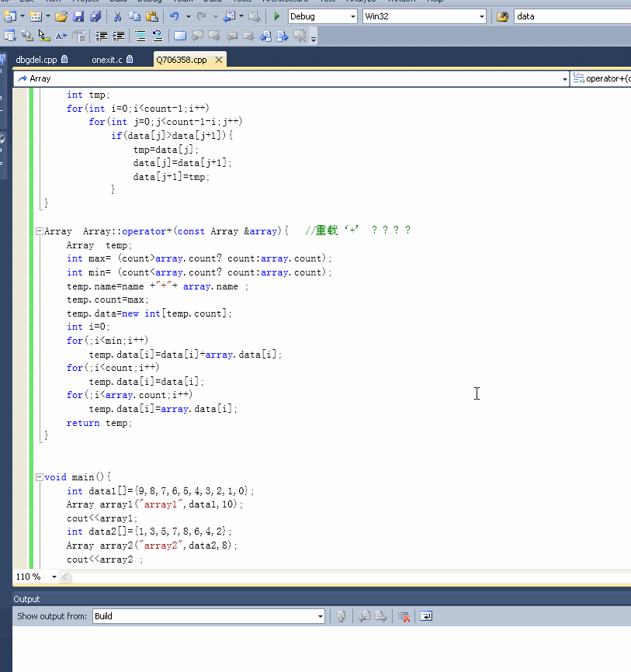Open the text editor toolbar options arrow
The image size is (631, 672).
(x=314, y=39)
